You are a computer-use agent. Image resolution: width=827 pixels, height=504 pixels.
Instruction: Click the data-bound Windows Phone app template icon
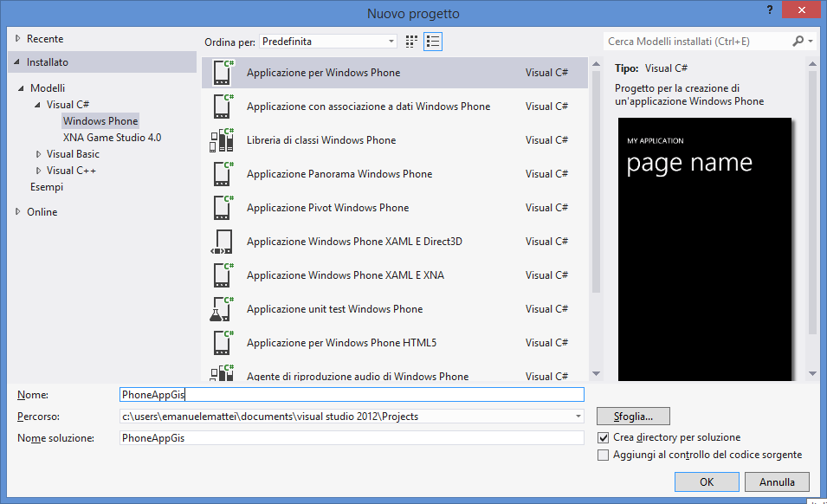[222, 106]
